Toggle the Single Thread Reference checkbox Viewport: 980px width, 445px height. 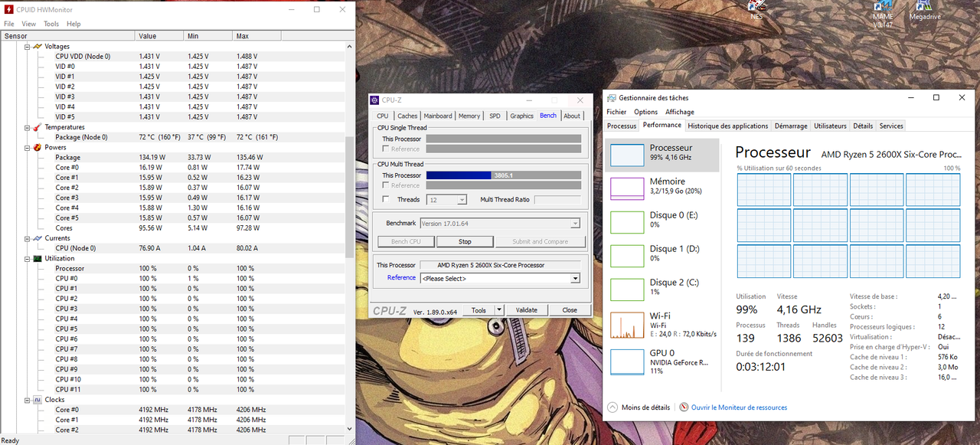tap(386, 149)
